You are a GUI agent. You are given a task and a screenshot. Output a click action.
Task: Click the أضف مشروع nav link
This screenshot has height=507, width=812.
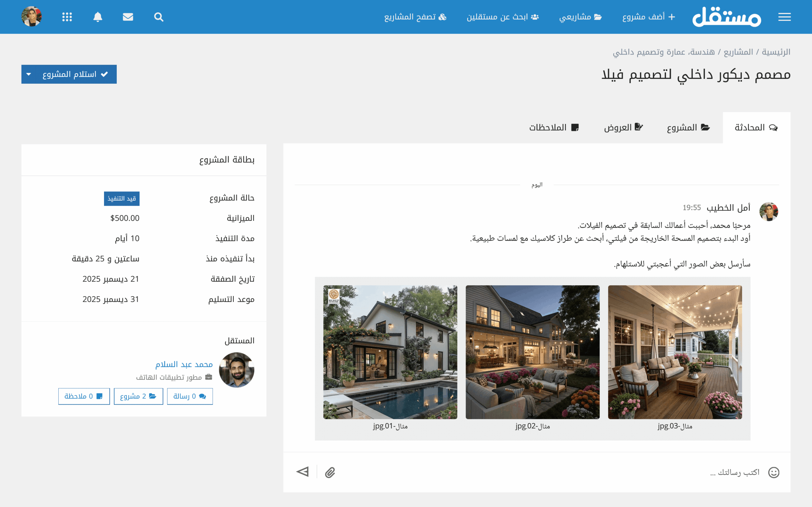click(x=648, y=17)
